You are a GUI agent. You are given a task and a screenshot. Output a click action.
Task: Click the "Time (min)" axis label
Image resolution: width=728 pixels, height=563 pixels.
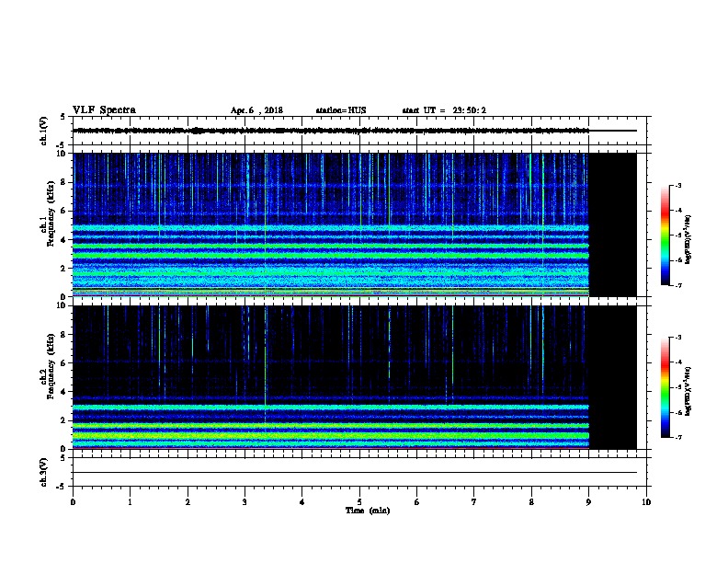(368, 511)
